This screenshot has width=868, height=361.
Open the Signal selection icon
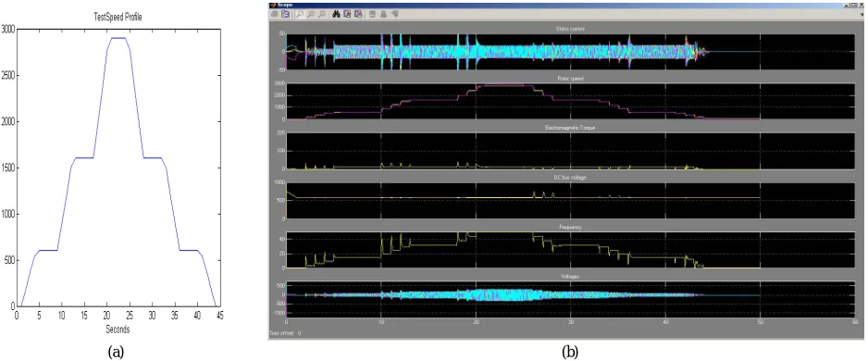[395, 14]
